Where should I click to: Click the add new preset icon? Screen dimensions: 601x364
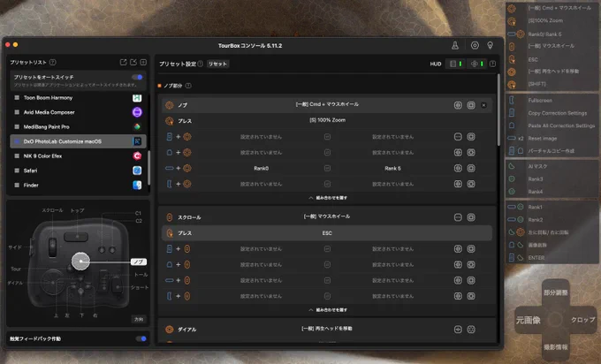pyautogui.click(x=143, y=62)
